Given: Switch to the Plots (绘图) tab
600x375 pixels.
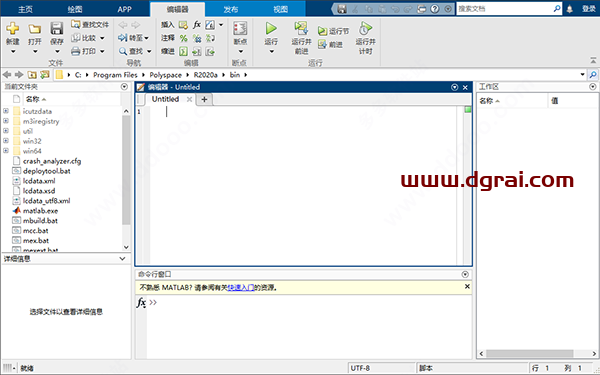Looking at the screenshot, I should (75, 9).
